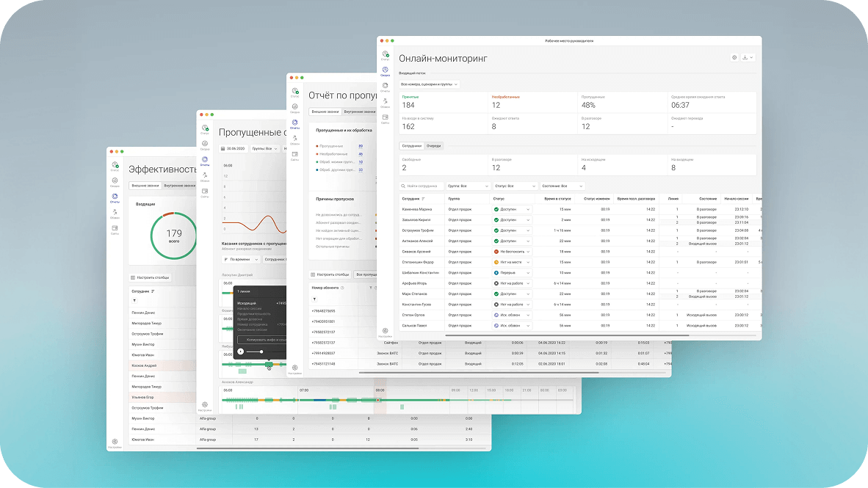The image size is (868, 488).
Task: Open Сводка icon in Эффективность window sidebar
Action: click(x=115, y=181)
